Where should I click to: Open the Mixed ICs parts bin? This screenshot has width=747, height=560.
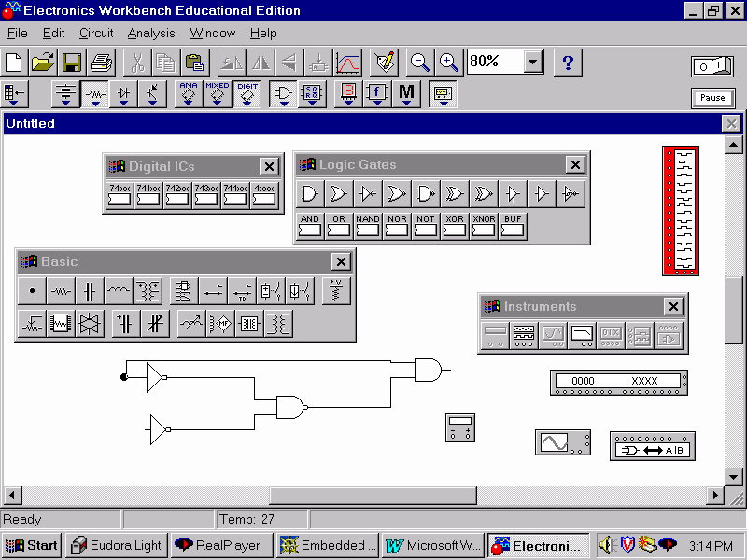pyautogui.click(x=218, y=93)
